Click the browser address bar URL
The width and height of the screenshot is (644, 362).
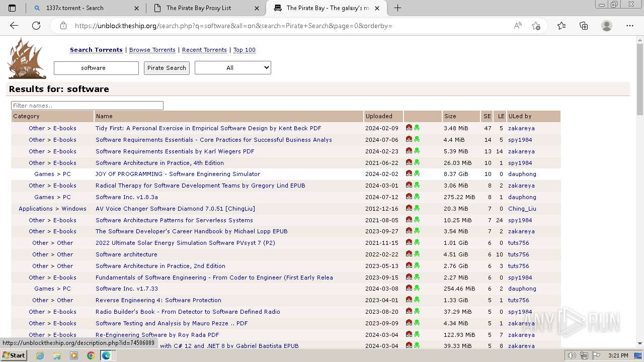[233, 26]
